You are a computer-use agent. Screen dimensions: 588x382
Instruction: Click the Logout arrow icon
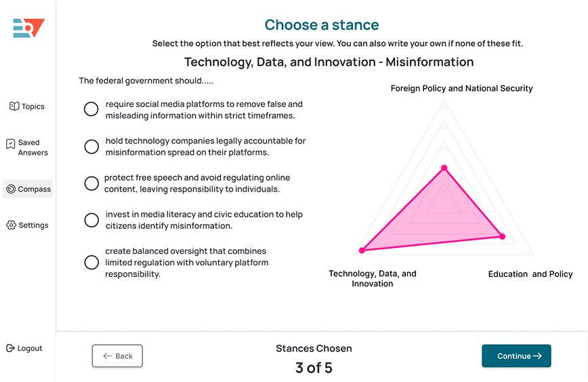[x=10, y=348]
